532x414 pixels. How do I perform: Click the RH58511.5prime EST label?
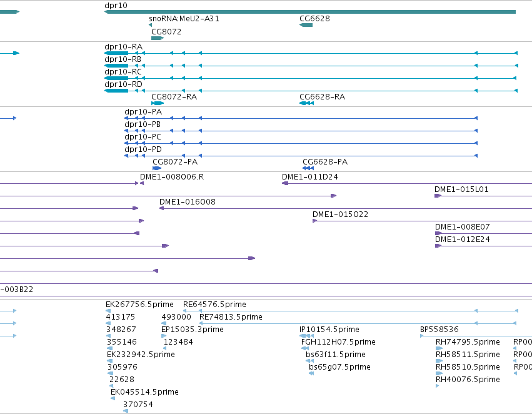(x=468, y=355)
